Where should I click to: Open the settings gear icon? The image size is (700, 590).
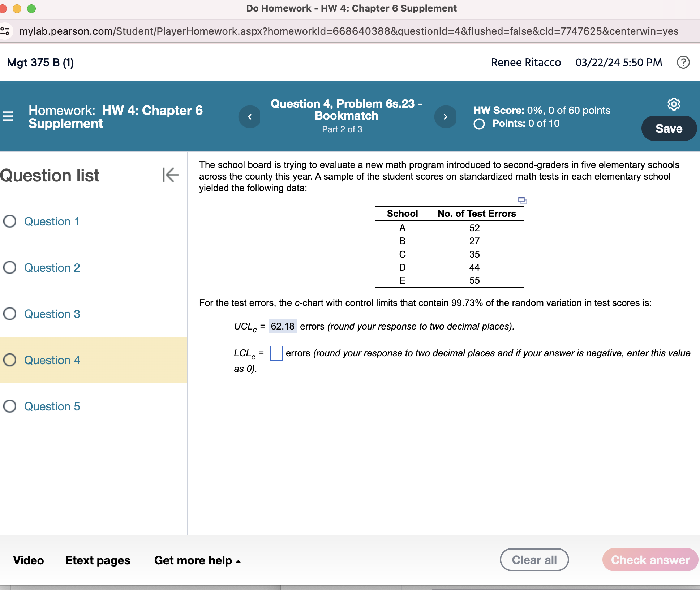674,104
